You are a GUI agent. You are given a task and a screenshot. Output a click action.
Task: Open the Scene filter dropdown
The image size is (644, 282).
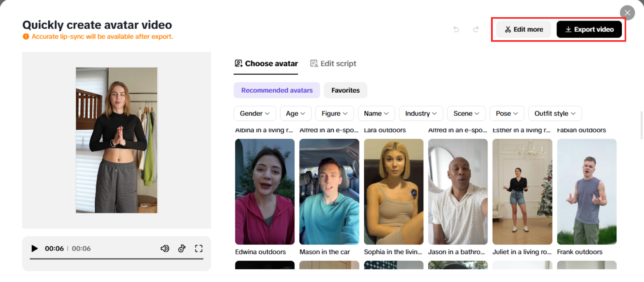466,114
